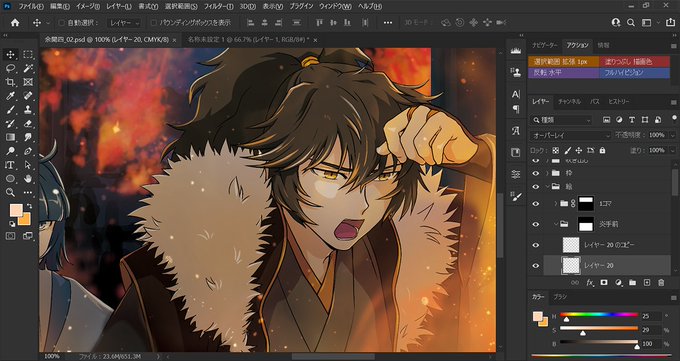680x361 pixels.
Task: Create a new group from the folder icon
Action: point(632,282)
